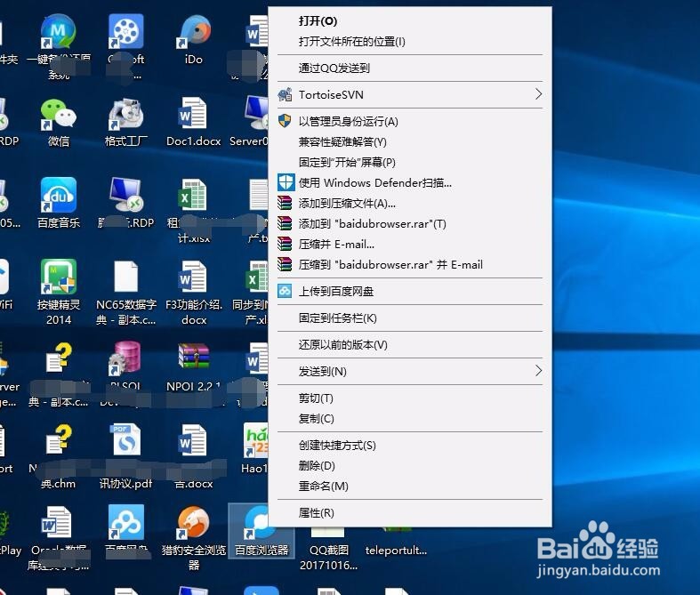
Task: Choose 以管理员身份运行(A)
Action: coord(410,122)
